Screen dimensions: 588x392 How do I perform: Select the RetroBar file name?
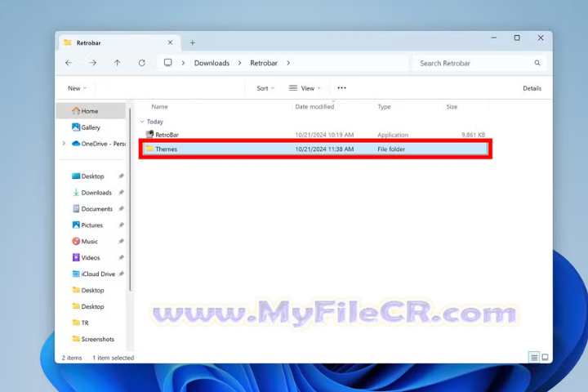pyautogui.click(x=167, y=135)
